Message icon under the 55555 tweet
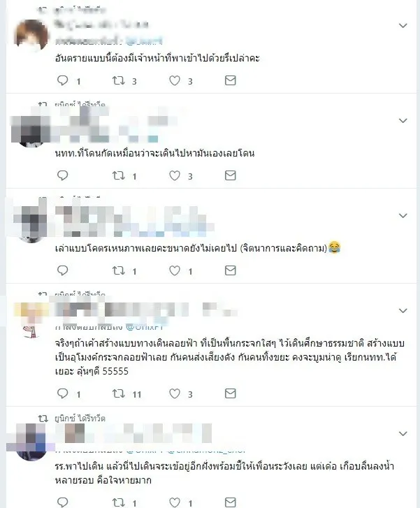This screenshot has height=508, width=420. tap(230, 393)
